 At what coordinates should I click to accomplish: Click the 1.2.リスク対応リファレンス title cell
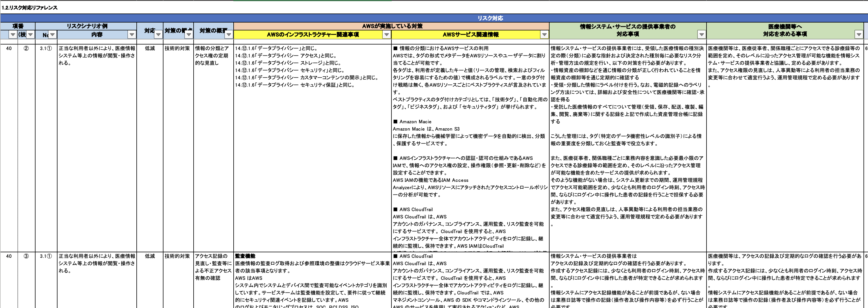[30, 8]
